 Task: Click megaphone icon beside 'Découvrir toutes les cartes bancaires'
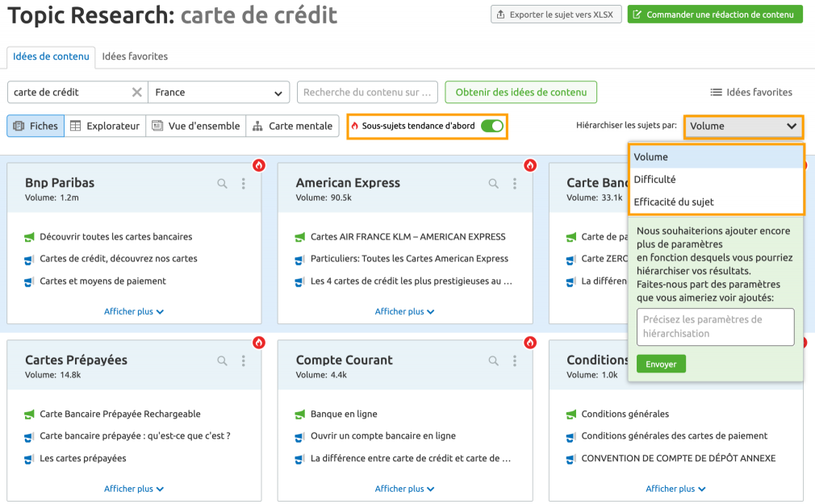click(x=29, y=237)
